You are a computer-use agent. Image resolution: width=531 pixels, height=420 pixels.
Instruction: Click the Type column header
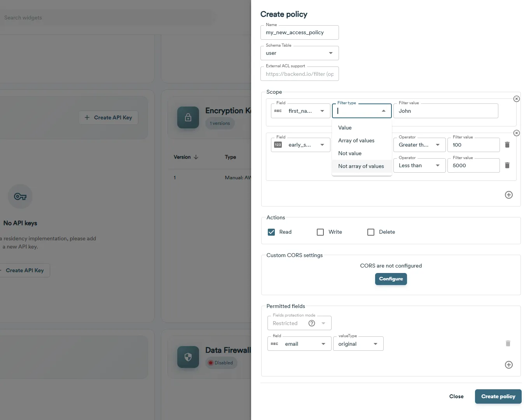[x=231, y=157]
